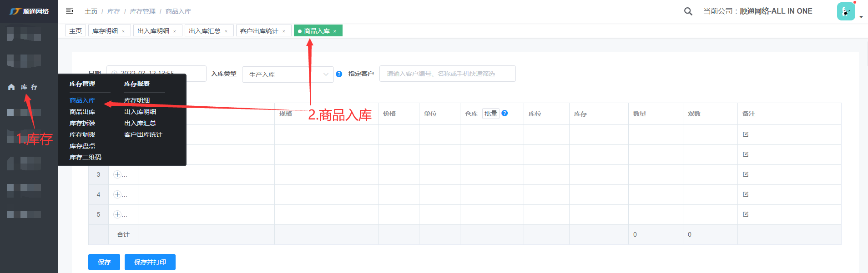
Task: Open the 入库类型 dropdown showing 生产入库
Action: click(288, 74)
